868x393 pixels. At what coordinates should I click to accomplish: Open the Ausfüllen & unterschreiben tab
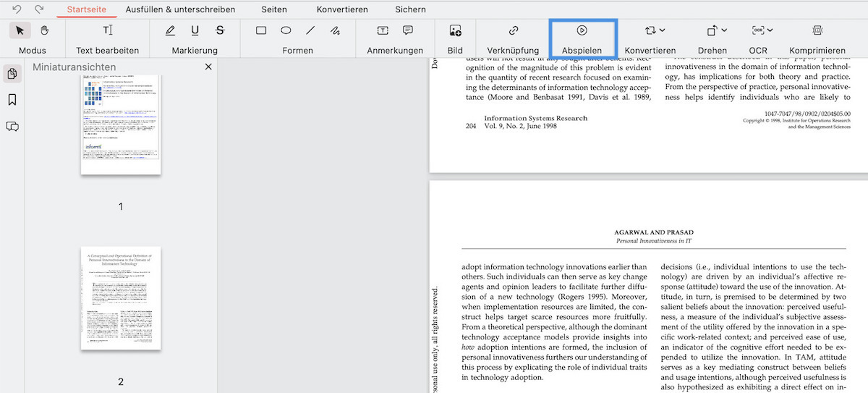tap(180, 9)
